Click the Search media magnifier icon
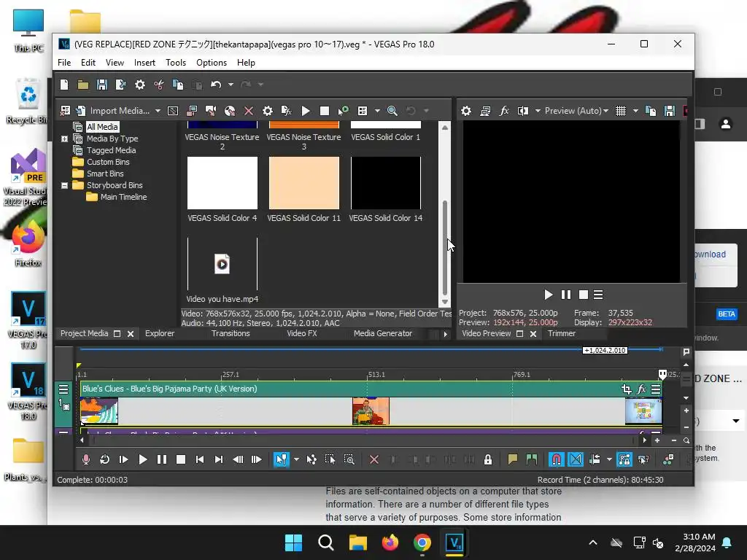 pyautogui.click(x=392, y=111)
